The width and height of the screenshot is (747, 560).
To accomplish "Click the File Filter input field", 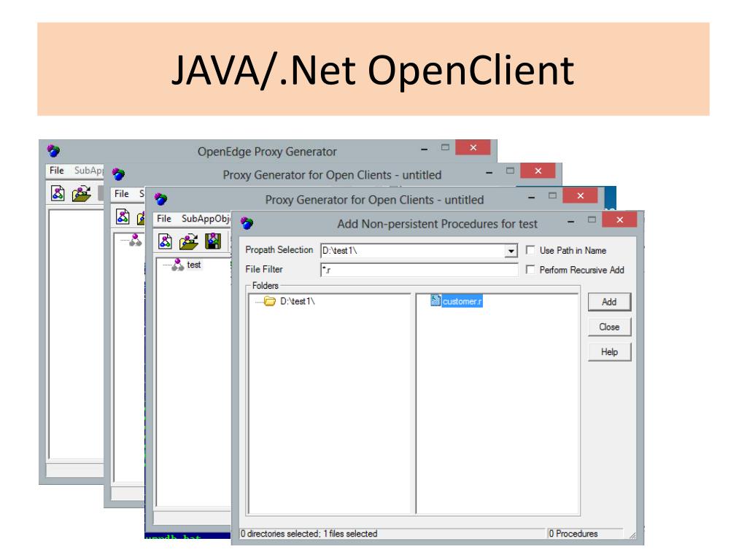I will click(x=419, y=270).
